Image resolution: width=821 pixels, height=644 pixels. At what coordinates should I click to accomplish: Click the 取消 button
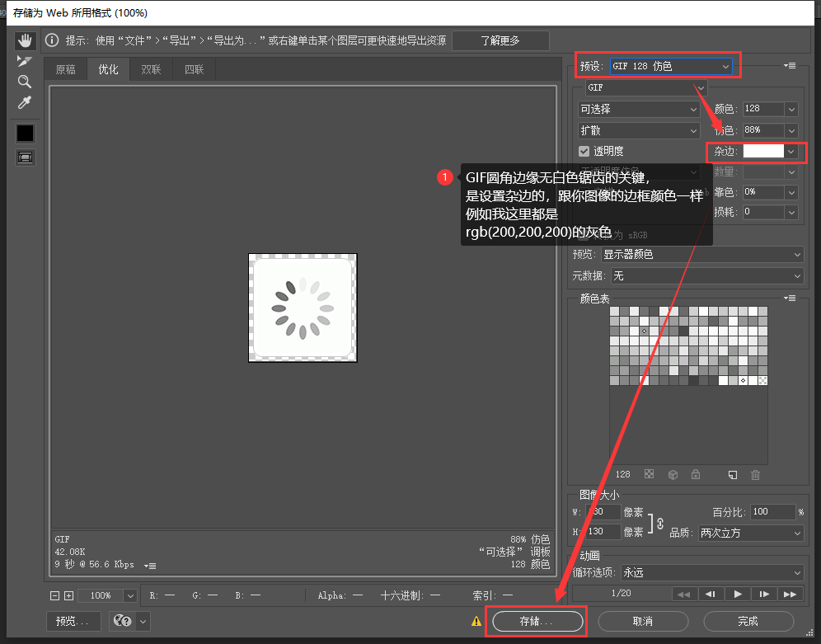click(x=643, y=621)
